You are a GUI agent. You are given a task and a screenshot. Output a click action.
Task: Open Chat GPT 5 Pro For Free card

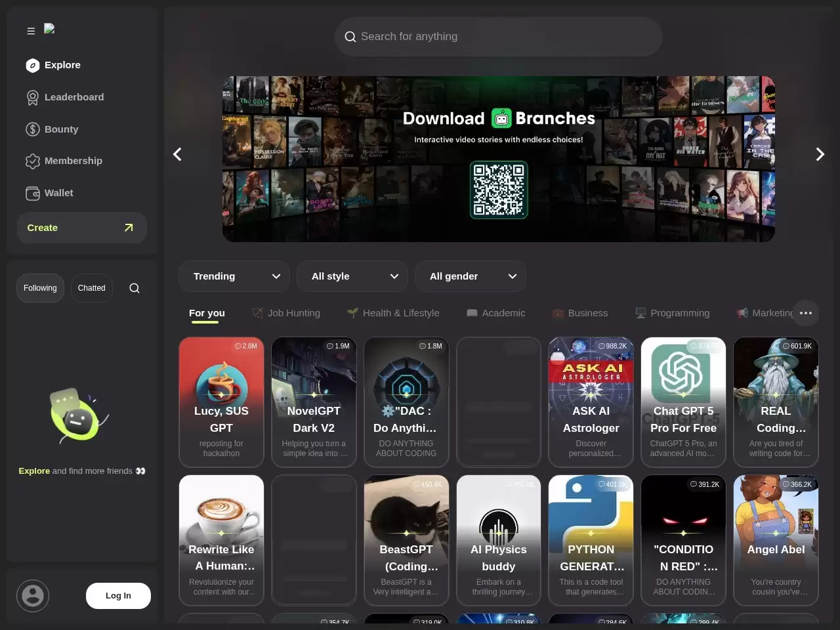pyautogui.click(x=684, y=402)
